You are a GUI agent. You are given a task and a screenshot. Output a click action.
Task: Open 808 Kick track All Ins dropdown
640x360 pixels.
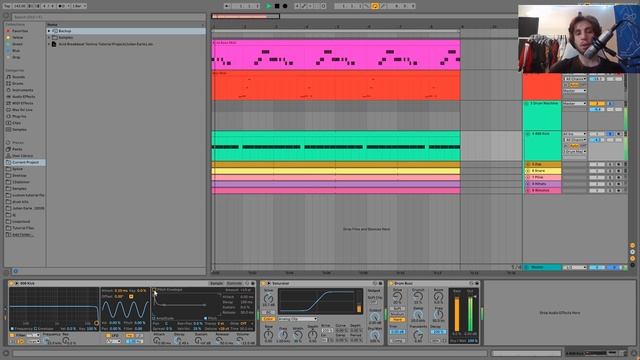[x=575, y=134]
